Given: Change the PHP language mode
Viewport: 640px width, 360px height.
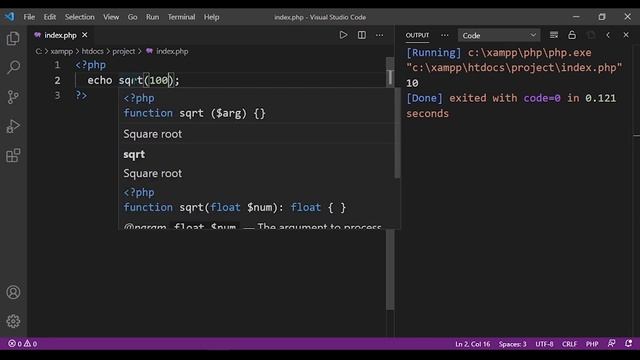Looking at the screenshot, I should (x=592, y=344).
